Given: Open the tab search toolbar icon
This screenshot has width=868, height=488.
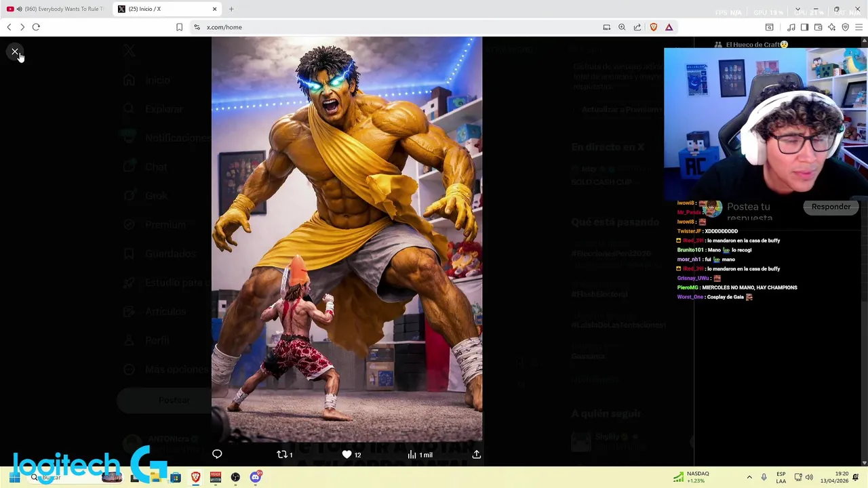Looking at the screenshot, I should pyautogui.click(x=770, y=27).
